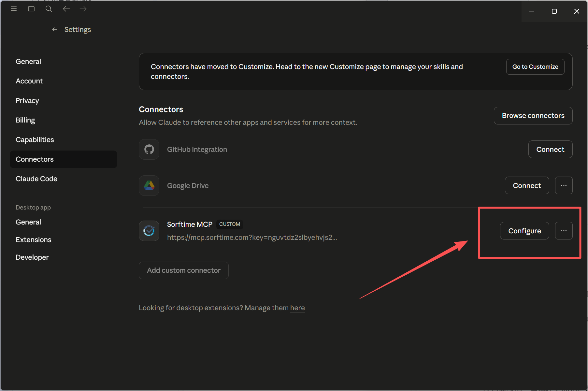Connect the GitHub Integration

(x=550, y=150)
